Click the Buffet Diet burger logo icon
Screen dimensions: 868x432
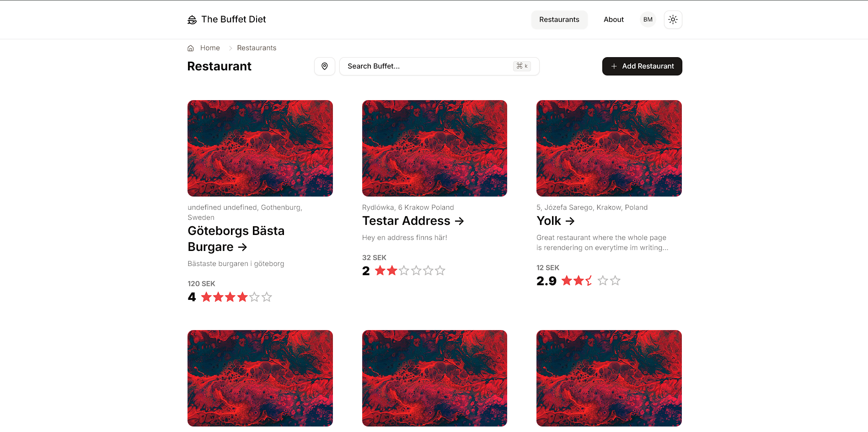[192, 20]
